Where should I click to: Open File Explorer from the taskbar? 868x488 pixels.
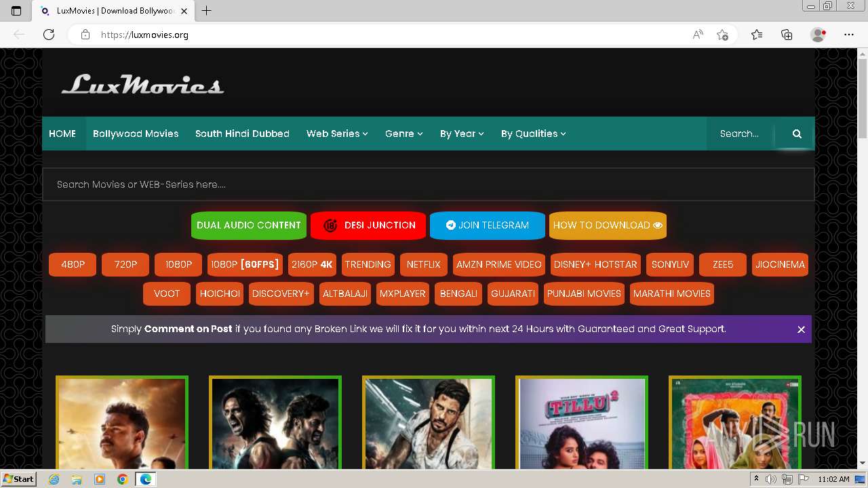(77, 479)
